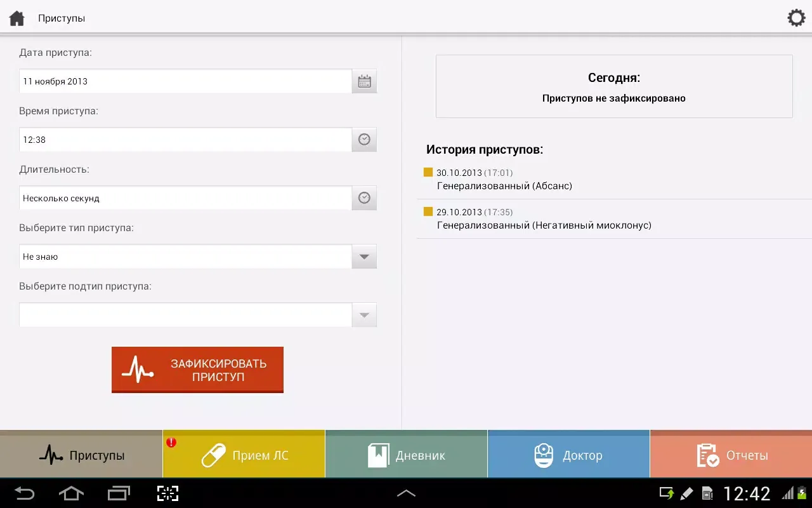Tap the Зафиксировать приступ button

coord(197,370)
